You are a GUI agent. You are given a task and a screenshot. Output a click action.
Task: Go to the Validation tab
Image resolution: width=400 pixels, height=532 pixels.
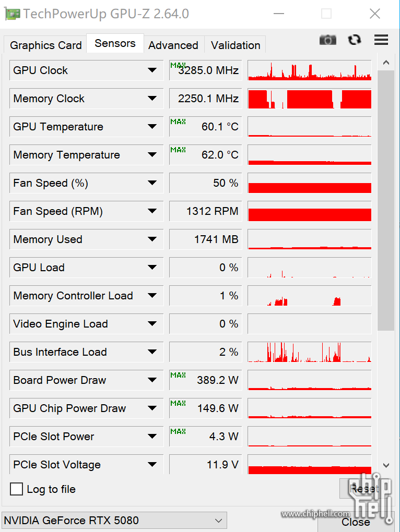pyautogui.click(x=236, y=45)
